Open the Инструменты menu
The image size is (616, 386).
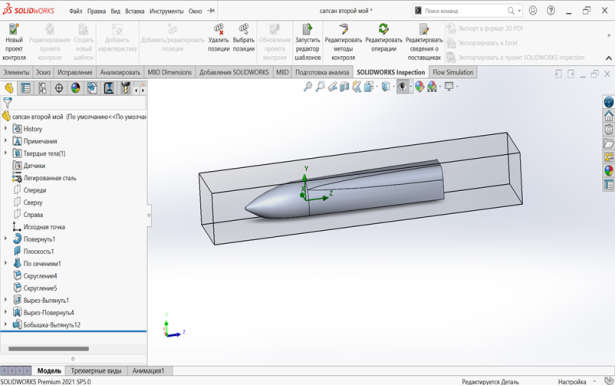pyautogui.click(x=167, y=11)
